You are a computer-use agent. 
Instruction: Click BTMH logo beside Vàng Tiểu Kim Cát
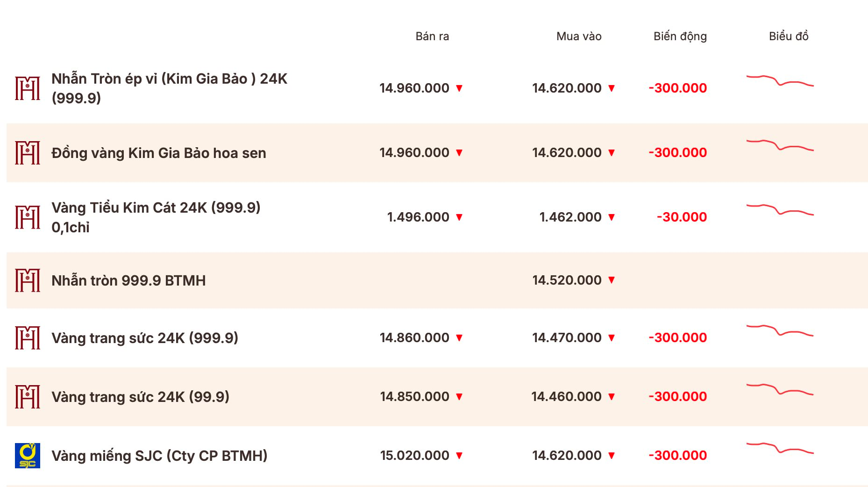pos(28,217)
